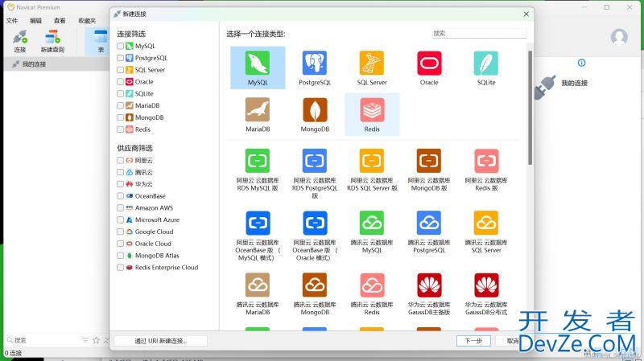Choose the SQLite connection type icon
The image size is (644, 361).
pos(486,64)
